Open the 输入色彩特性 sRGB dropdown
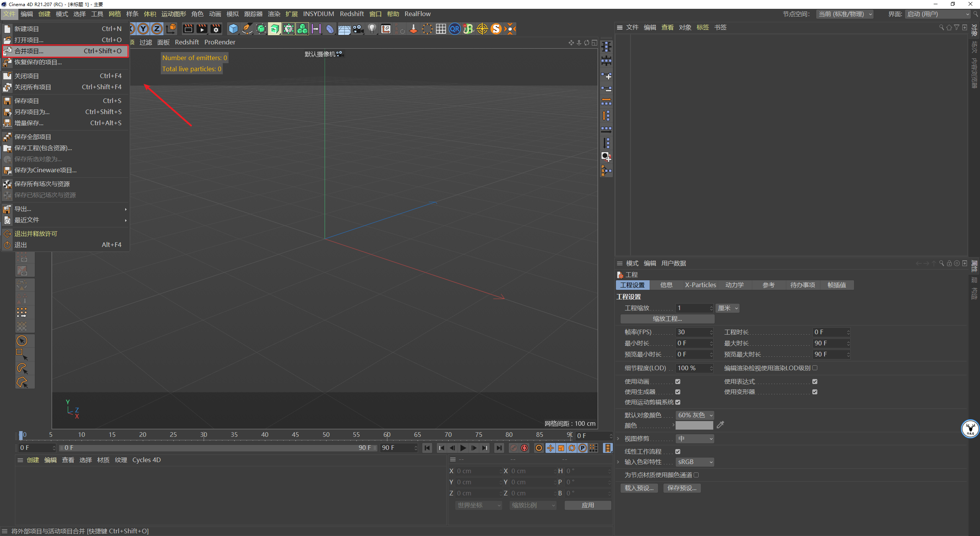980x536 pixels. tap(694, 462)
